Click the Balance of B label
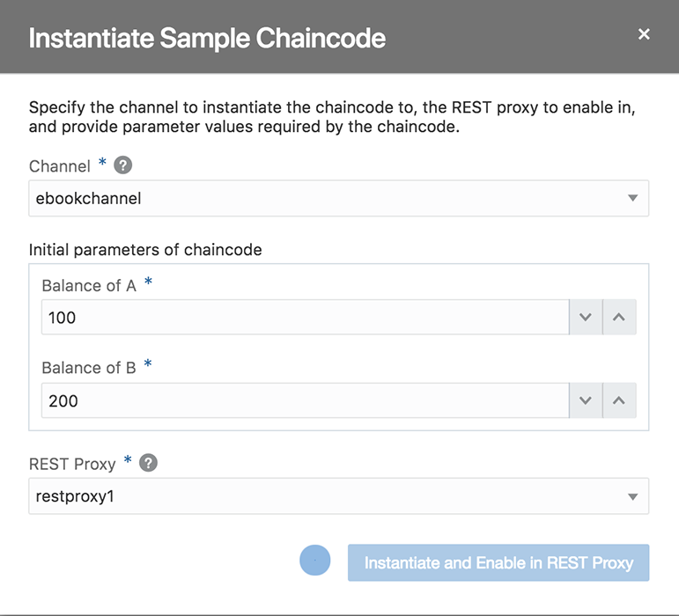This screenshot has height=616, width=679. coord(89,368)
